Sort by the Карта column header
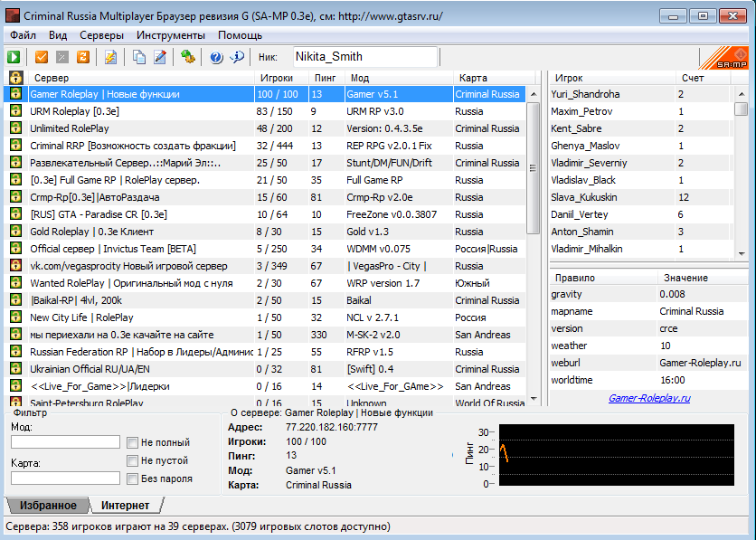Screen dimensions: 756x540 [494, 78]
